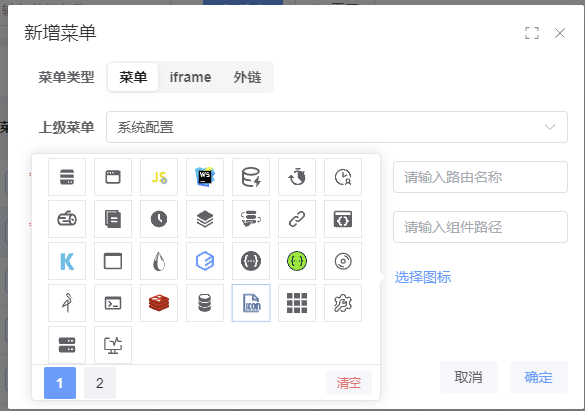Image resolution: width=585 pixels, height=411 pixels.
Task: Choose the chain link icon
Action: click(297, 219)
